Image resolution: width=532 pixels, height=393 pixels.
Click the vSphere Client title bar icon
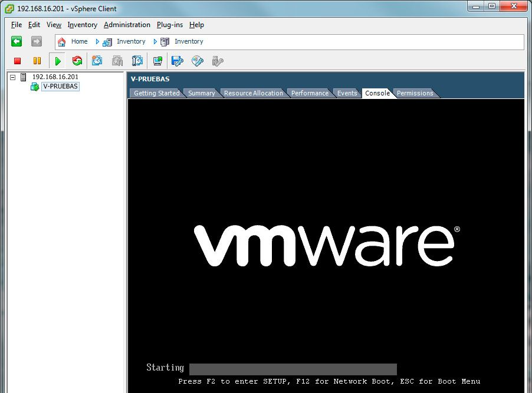(10, 9)
